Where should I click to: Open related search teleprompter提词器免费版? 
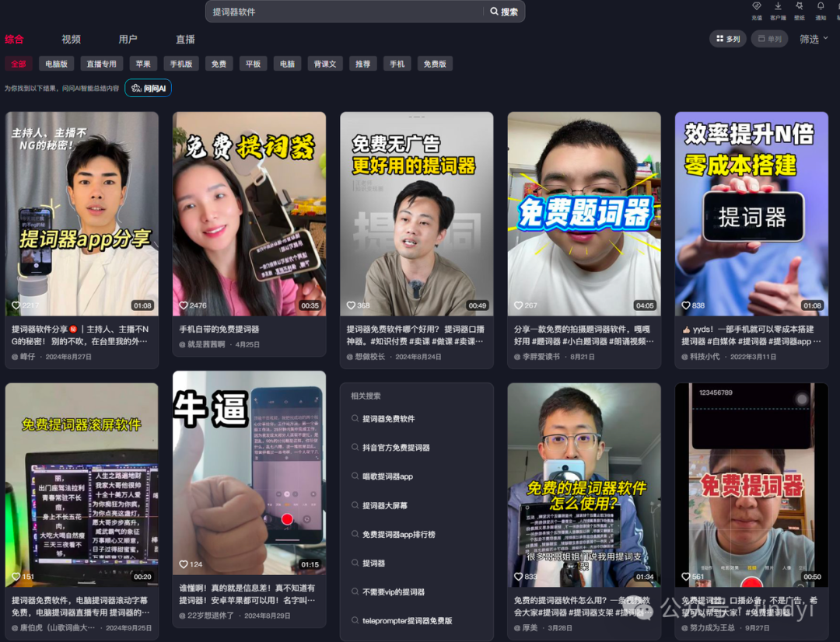(x=407, y=621)
